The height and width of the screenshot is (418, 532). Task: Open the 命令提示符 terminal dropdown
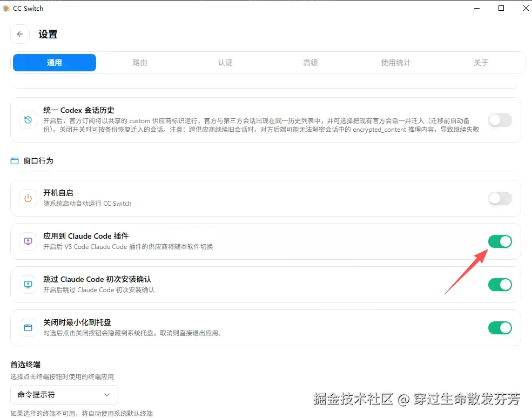(64, 395)
